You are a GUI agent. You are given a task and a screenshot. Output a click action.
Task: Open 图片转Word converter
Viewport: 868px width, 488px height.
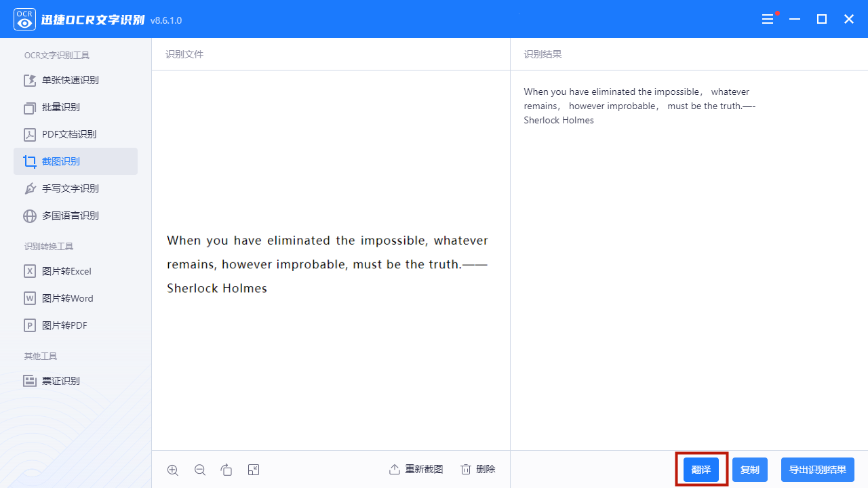[76, 298]
